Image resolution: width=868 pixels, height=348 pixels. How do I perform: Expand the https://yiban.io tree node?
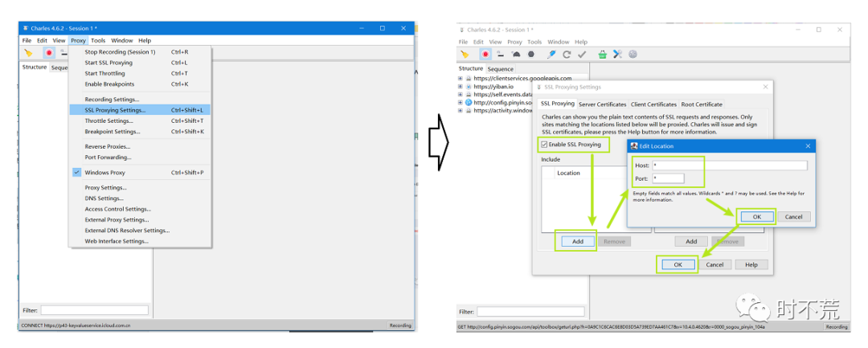point(460,87)
